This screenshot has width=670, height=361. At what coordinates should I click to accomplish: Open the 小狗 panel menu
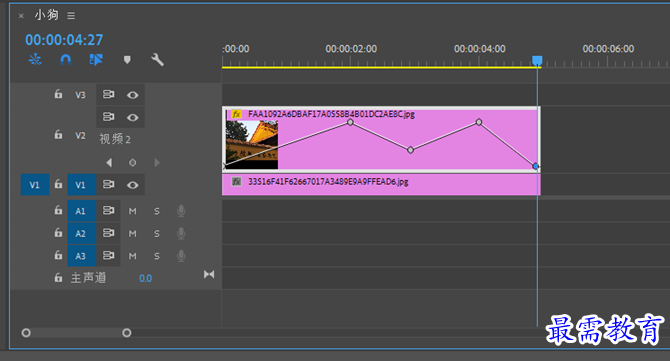coord(71,16)
